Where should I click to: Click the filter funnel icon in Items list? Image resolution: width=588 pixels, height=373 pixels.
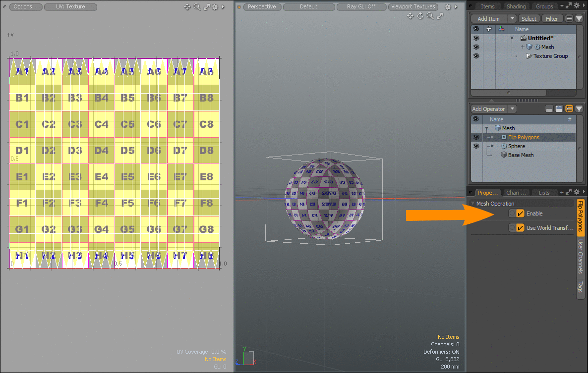point(579,19)
